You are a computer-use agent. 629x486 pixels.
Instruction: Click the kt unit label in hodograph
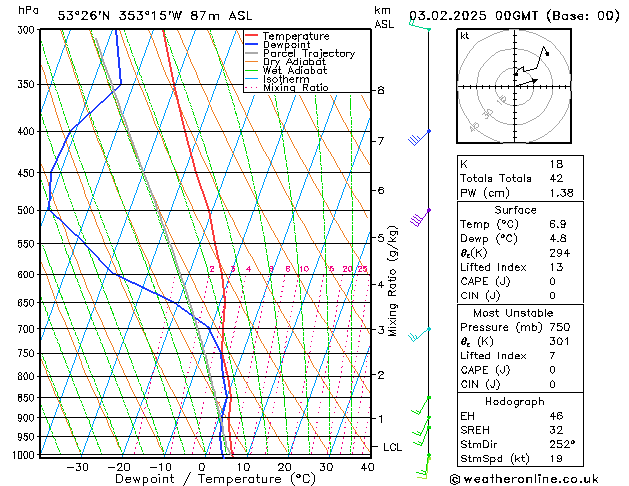[464, 36]
